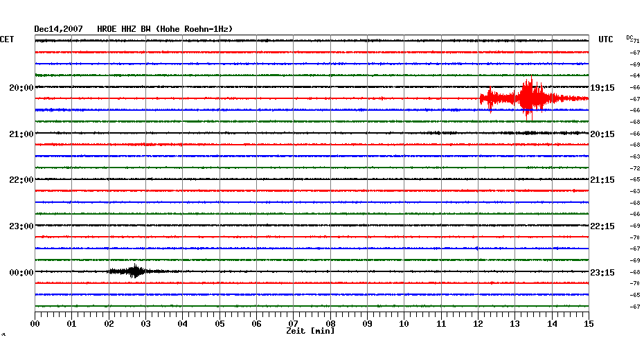The image size is (644, 342).
Task: Click minute 08 on the time axis
Action: point(330,323)
